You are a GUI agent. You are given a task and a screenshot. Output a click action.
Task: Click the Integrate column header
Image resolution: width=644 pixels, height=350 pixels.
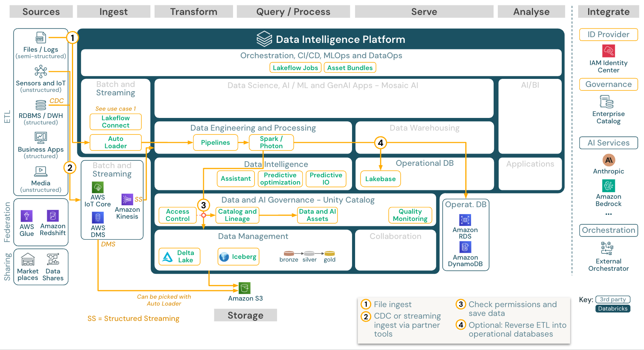(608, 12)
